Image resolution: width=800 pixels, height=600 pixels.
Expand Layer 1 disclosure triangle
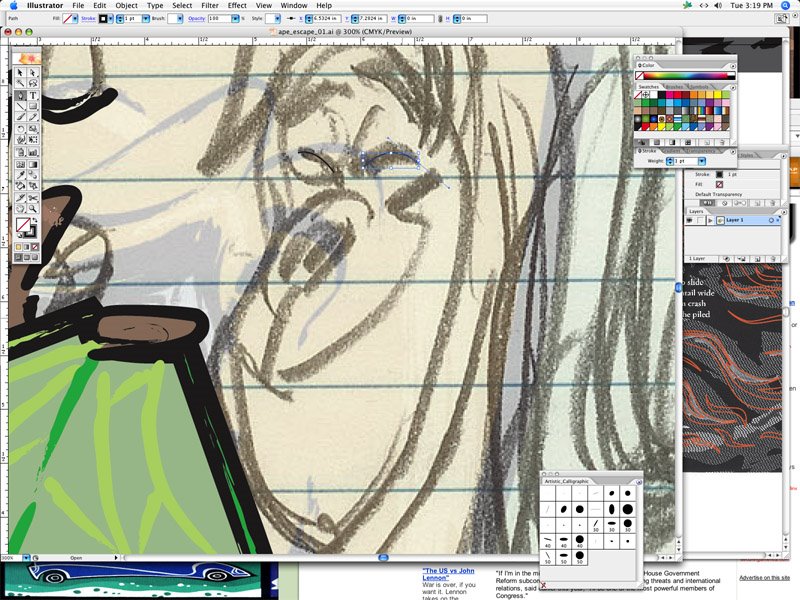point(710,220)
